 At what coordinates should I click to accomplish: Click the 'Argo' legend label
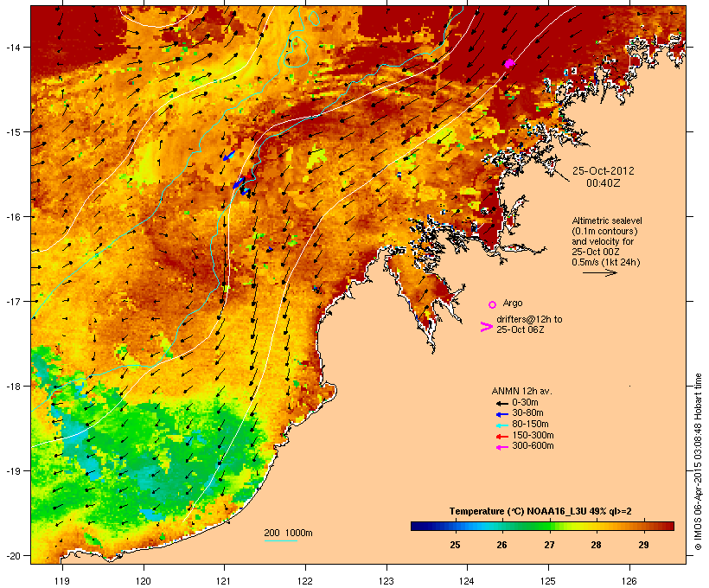(x=513, y=303)
